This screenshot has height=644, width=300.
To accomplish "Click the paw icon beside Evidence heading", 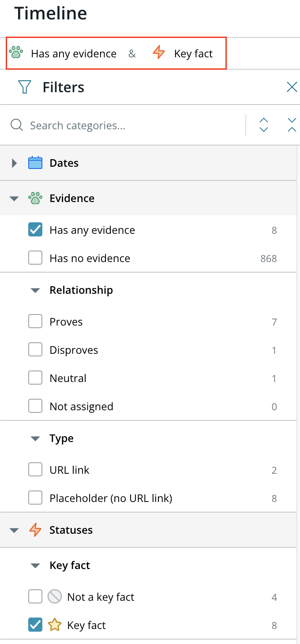I will coord(35,198).
